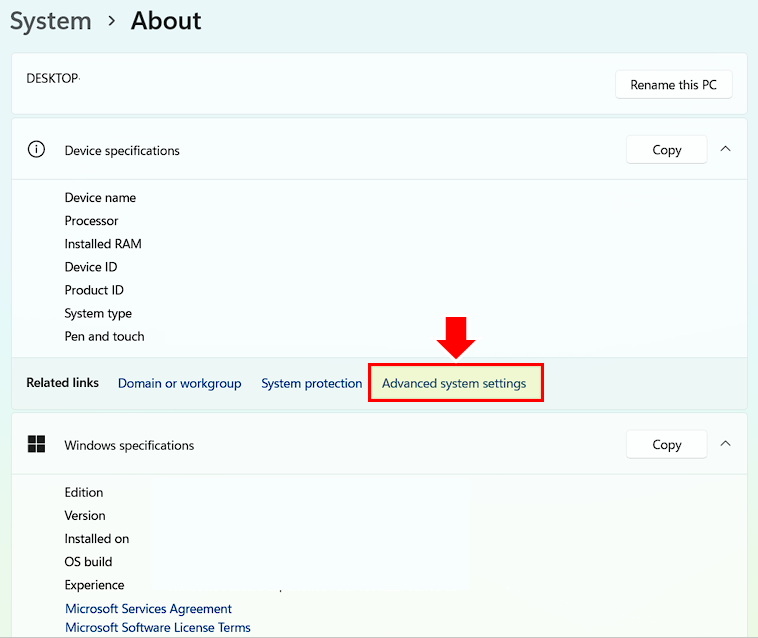Collapse the Windows specifications section
The image size is (758, 638).
click(x=725, y=444)
